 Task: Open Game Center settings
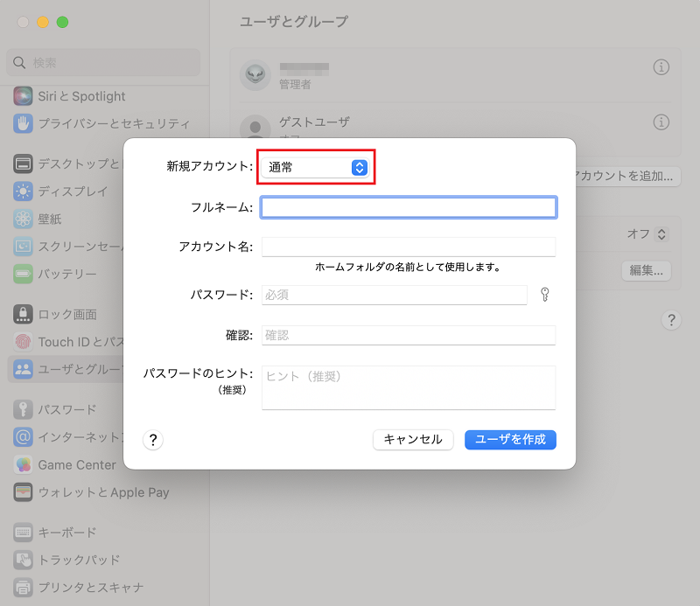coord(66,464)
